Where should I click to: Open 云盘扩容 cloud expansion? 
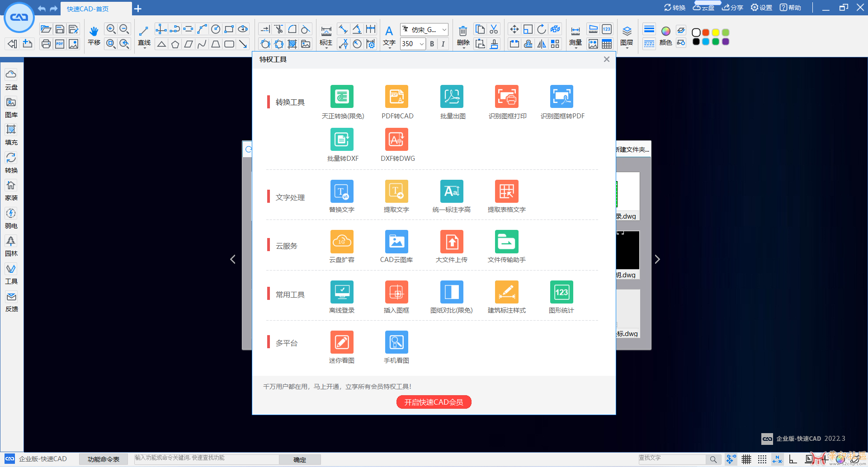(x=342, y=247)
